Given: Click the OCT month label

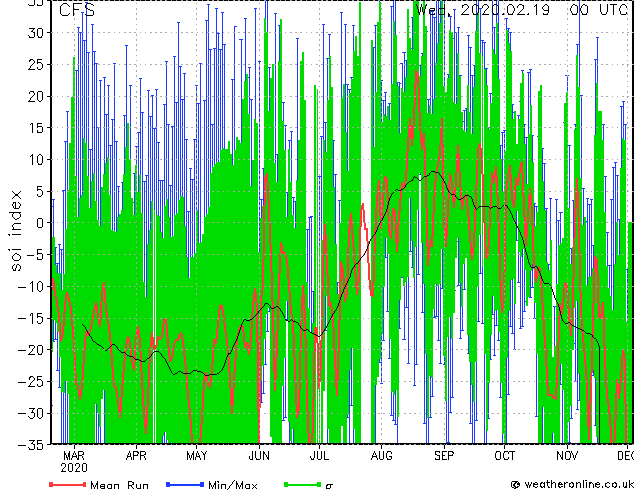Looking at the screenshot, I should (505, 456).
